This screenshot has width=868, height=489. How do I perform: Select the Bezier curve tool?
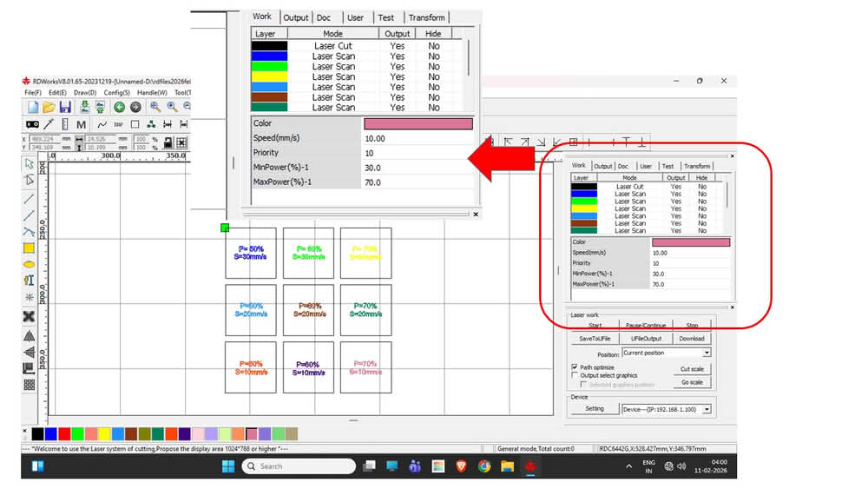(29, 232)
